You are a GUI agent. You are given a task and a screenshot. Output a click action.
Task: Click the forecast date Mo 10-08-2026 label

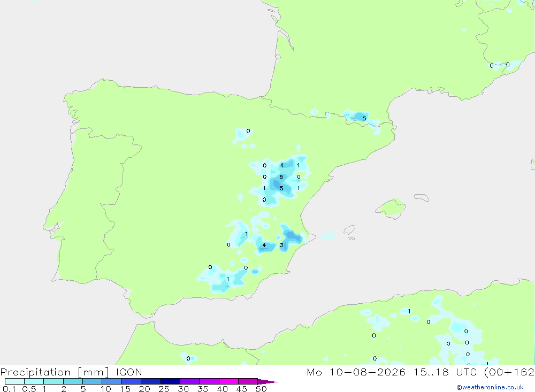click(356, 372)
